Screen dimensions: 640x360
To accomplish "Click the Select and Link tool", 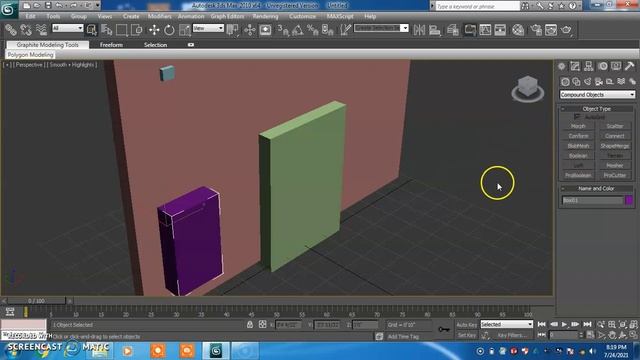I will click(11, 30).
